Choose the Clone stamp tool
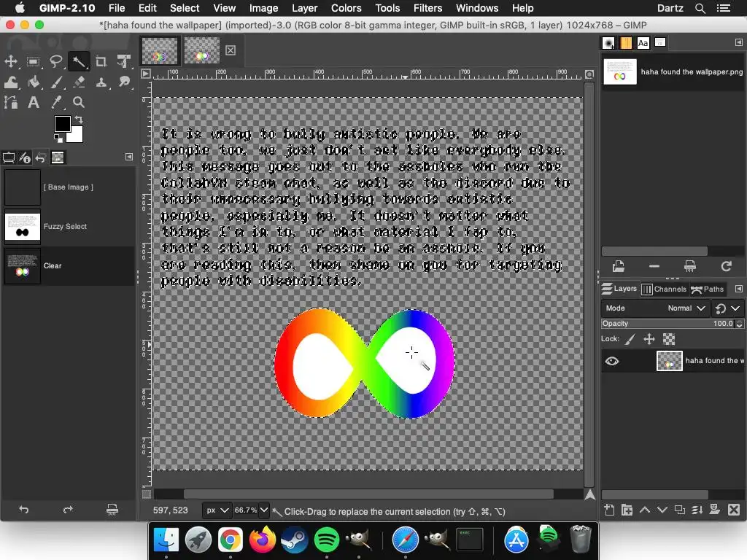Screen dimensions: 747x560 pos(101,82)
